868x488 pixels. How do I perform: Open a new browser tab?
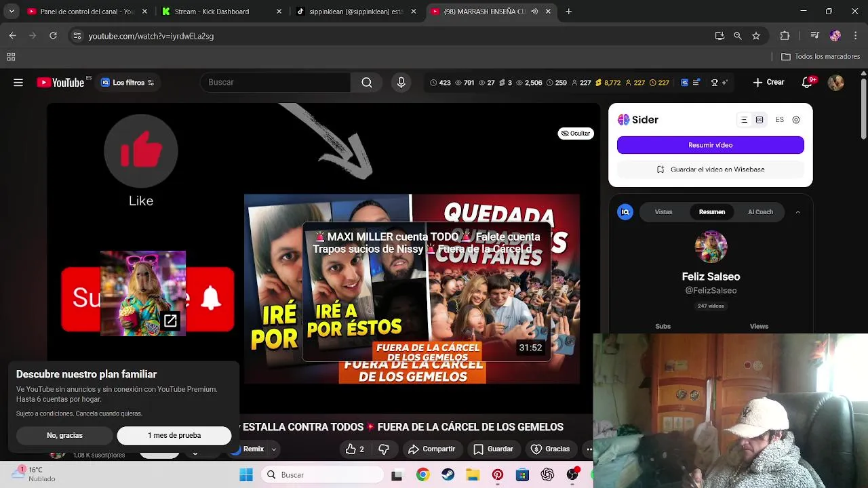pos(569,12)
